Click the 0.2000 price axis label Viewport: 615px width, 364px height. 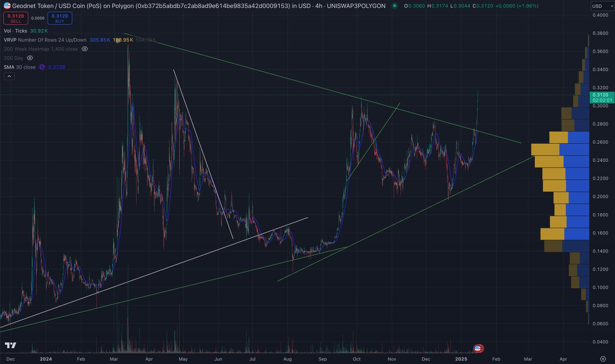600,197
